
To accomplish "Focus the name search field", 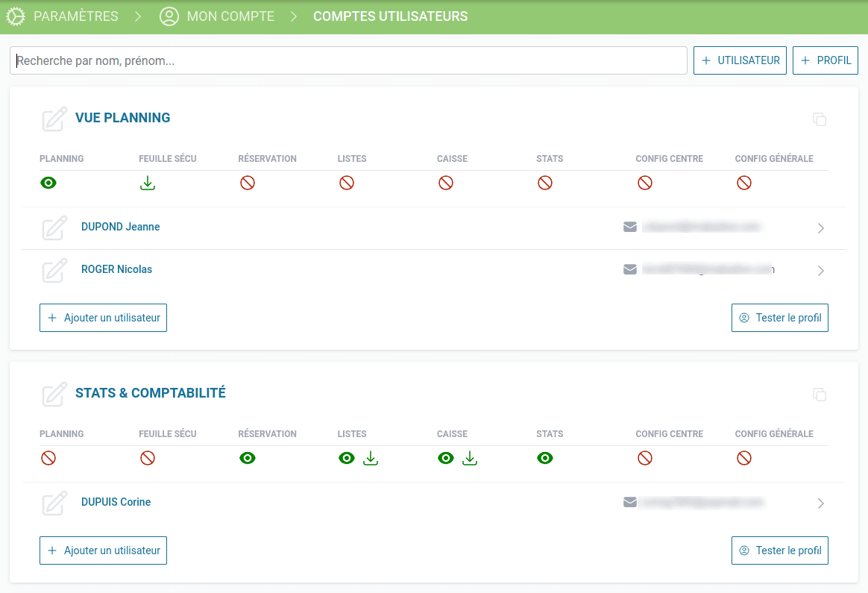I will (348, 60).
